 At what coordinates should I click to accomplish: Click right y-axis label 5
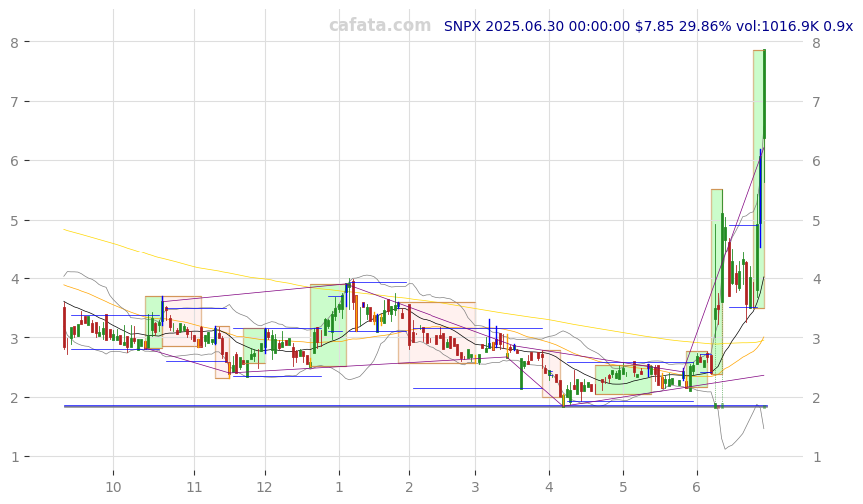tap(816, 221)
